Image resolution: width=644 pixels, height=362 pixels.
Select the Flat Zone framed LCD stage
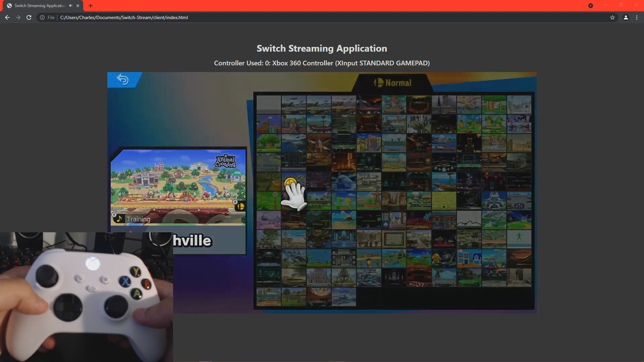pyautogui.click(x=394, y=239)
